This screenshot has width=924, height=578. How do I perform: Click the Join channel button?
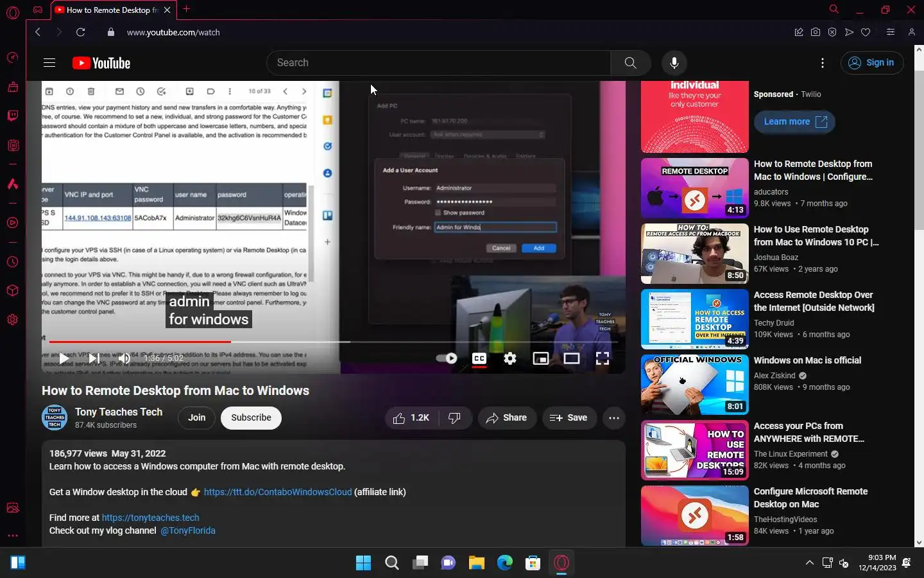(x=196, y=418)
